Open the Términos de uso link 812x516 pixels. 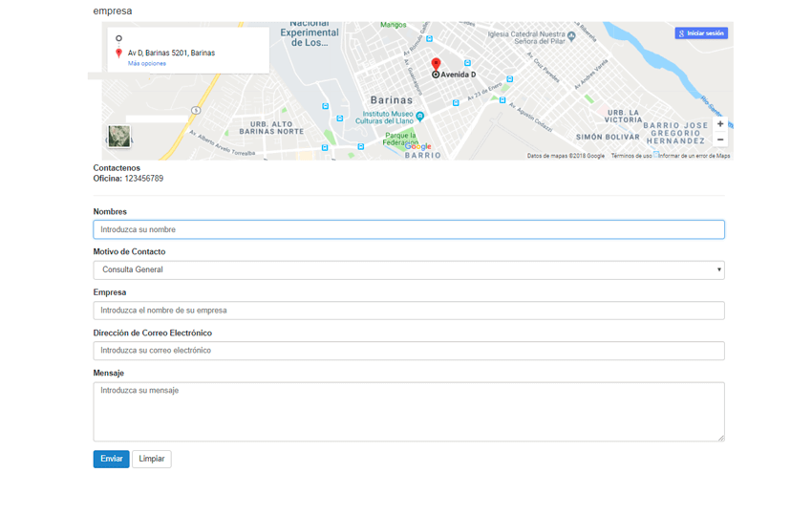pos(630,156)
